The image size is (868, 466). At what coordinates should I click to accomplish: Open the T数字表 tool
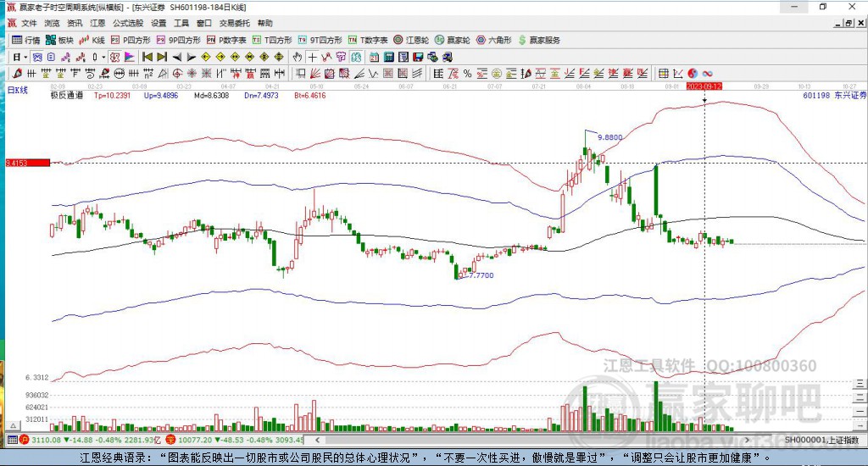pos(368,40)
